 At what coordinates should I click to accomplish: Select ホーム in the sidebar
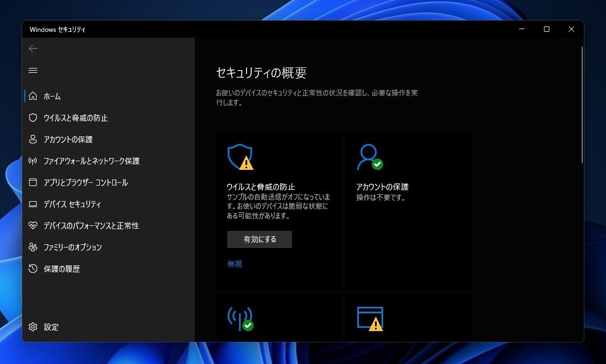[52, 96]
